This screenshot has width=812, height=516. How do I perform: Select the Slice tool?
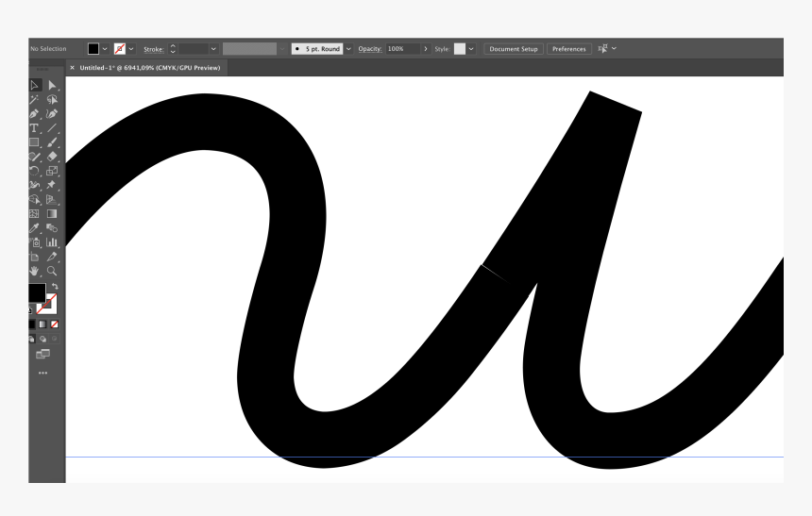(x=52, y=257)
